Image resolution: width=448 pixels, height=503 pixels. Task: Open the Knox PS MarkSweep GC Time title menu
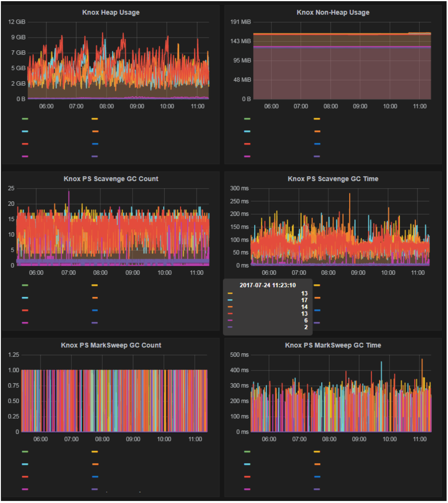[x=333, y=345]
